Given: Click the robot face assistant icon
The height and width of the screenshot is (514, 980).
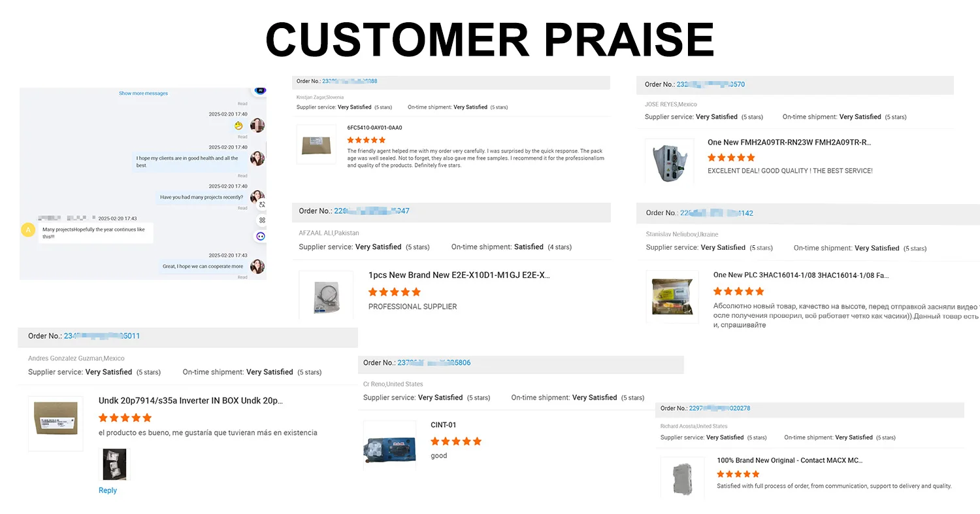Looking at the screenshot, I should [261, 236].
